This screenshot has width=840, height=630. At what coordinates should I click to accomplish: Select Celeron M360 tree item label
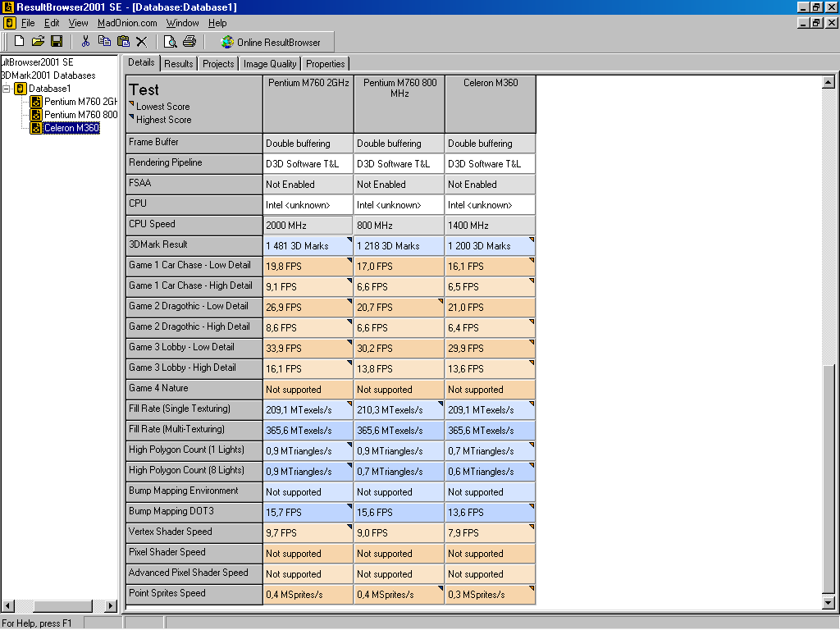tap(72, 128)
